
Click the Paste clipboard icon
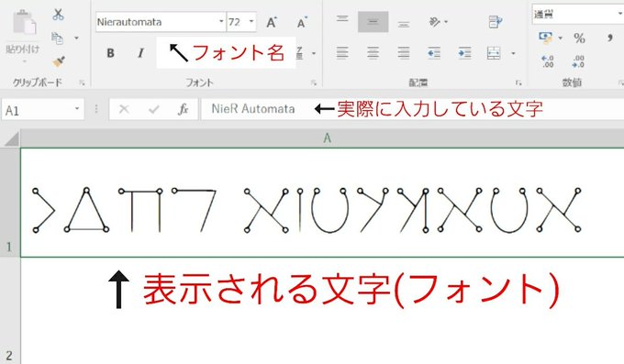[x=24, y=22]
